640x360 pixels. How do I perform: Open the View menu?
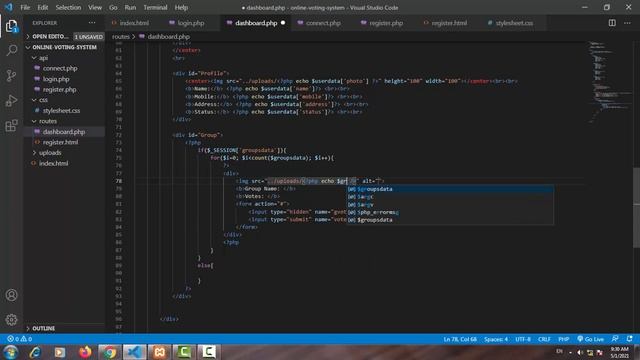95,7
